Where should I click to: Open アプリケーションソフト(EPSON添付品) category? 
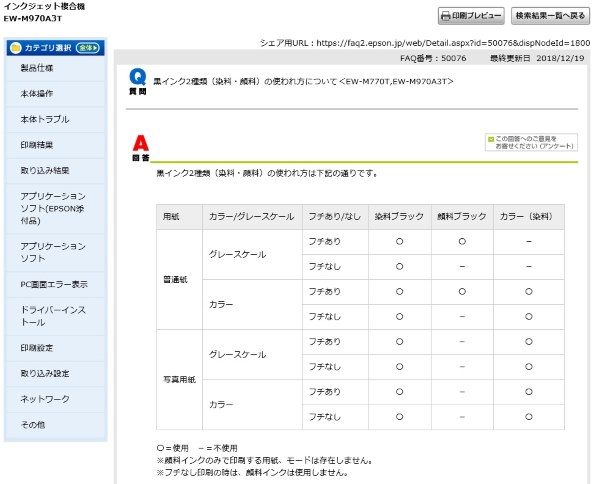pos(55,208)
